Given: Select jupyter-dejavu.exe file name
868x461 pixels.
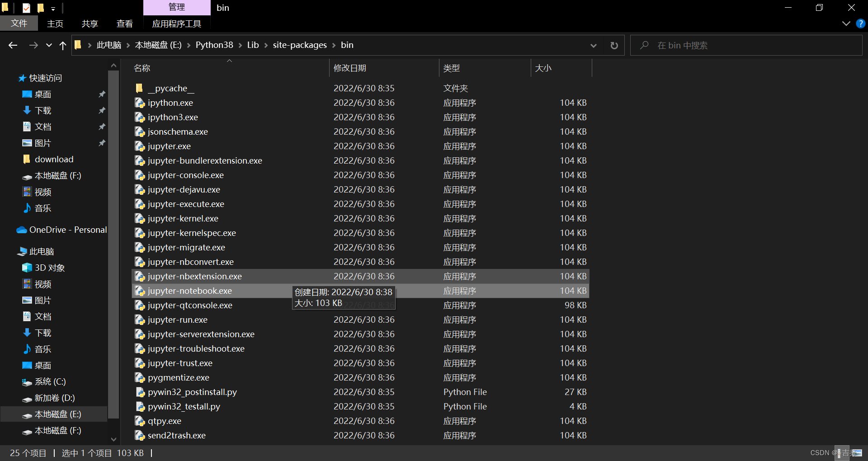Looking at the screenshot, I should [x=184, y=189].
